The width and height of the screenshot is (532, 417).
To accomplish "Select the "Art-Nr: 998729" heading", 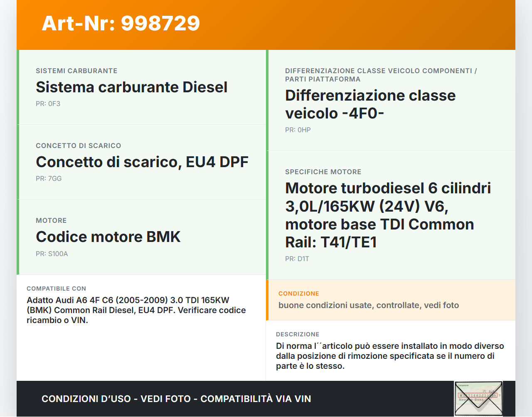I will tap(121, 23).
